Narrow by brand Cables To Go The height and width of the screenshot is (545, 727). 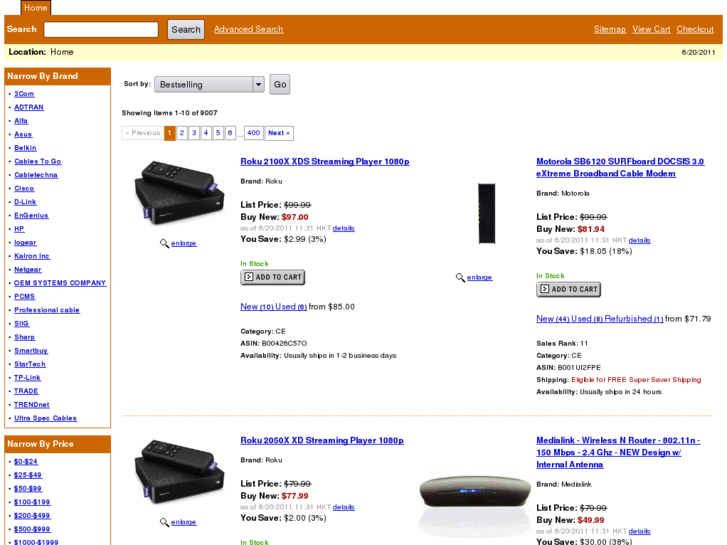click(38, 161)
